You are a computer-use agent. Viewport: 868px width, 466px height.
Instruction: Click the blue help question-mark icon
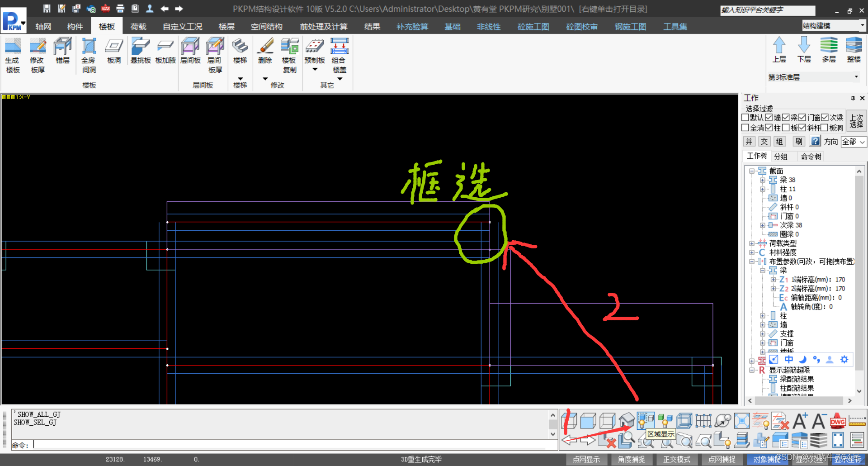[815, 141]
